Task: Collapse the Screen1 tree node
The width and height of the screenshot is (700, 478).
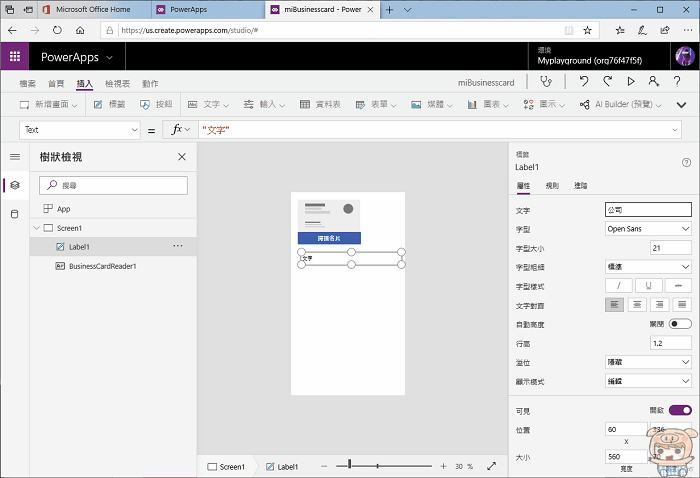Action: [x=36, y=228]
